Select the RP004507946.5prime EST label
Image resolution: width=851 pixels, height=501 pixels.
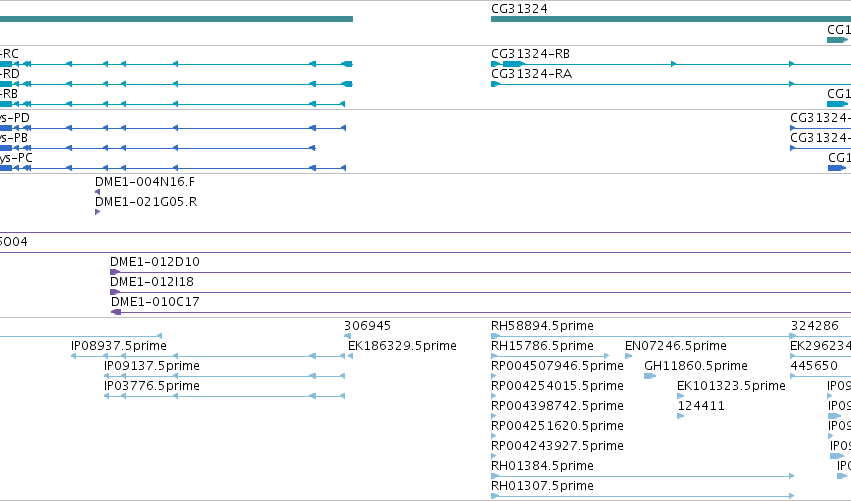click(557, 366)
